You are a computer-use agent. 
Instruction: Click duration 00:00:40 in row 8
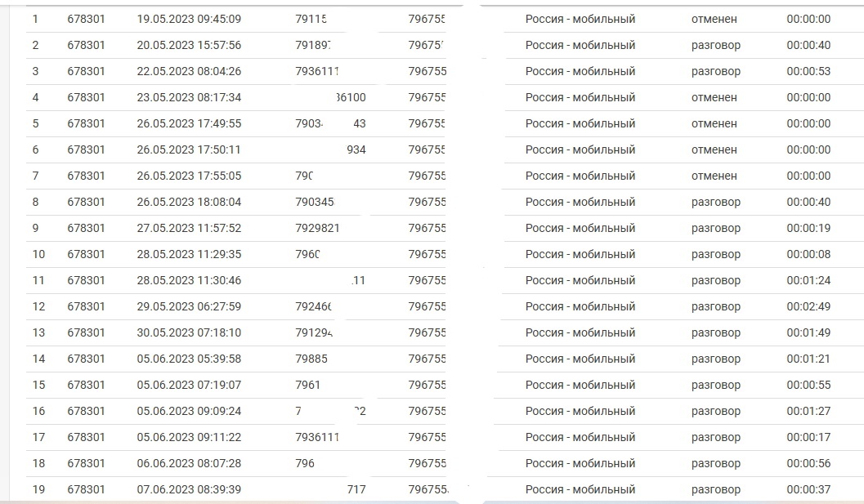[808, 202]
